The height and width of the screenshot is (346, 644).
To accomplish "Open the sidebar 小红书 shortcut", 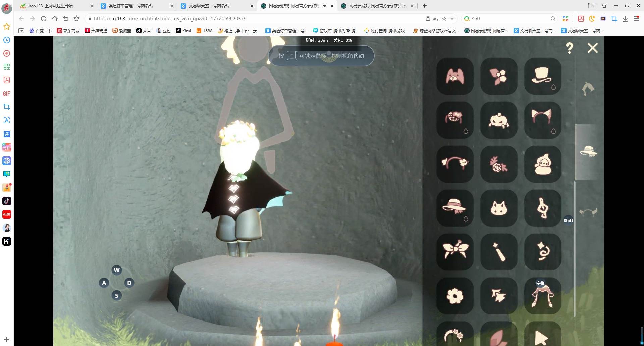I will [x=7, y=214].
